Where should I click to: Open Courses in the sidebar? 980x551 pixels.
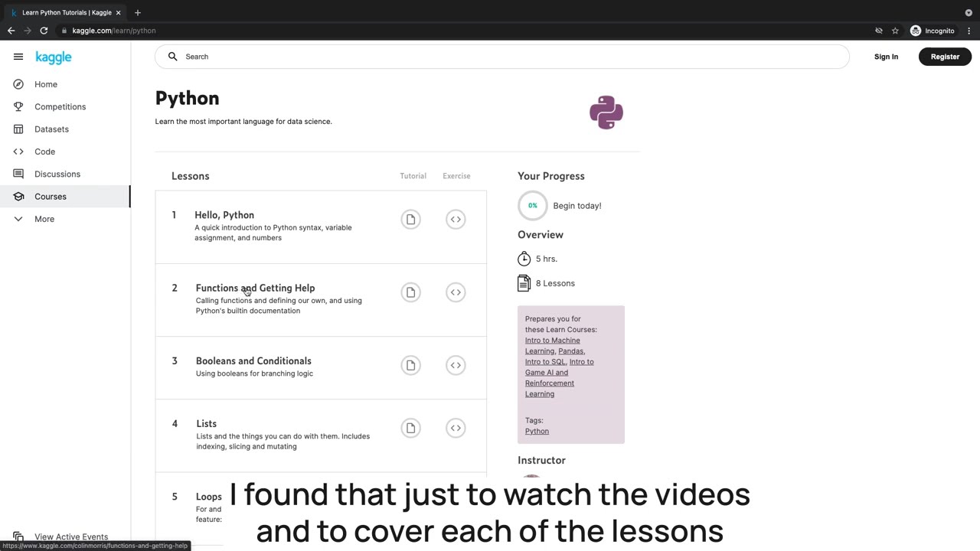click(x=51, y=197)
